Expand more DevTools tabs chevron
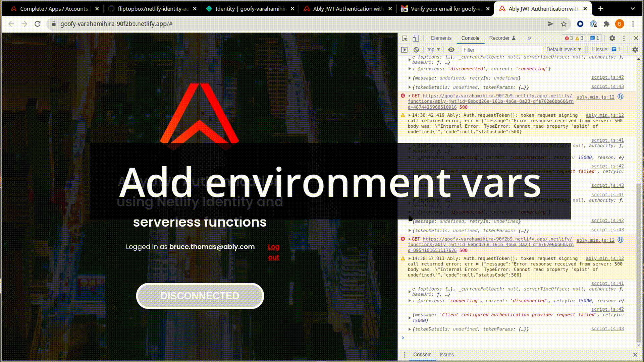 click(529, 38)
